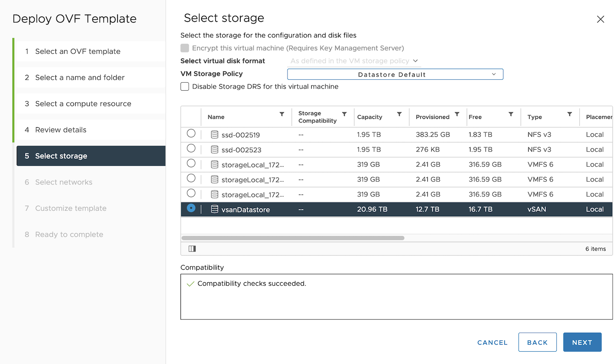Open the Type column filter
This screenshot has height=364, width=614.
(570, 114)
